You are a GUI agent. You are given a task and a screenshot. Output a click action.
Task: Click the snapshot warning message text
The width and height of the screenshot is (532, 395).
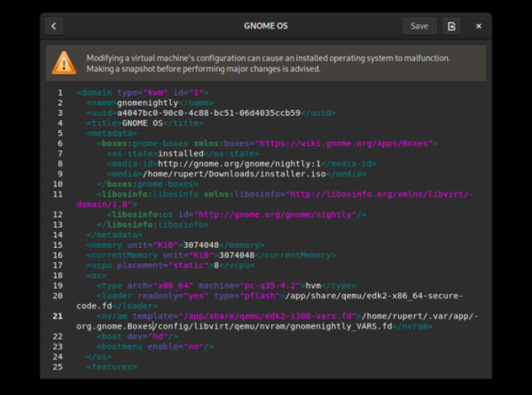click(x=266, y=63)
